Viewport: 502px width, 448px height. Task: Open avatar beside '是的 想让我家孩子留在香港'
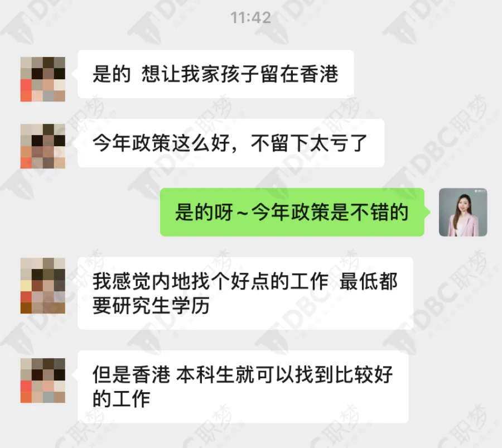pyautogui.click(x=43, y=79)
